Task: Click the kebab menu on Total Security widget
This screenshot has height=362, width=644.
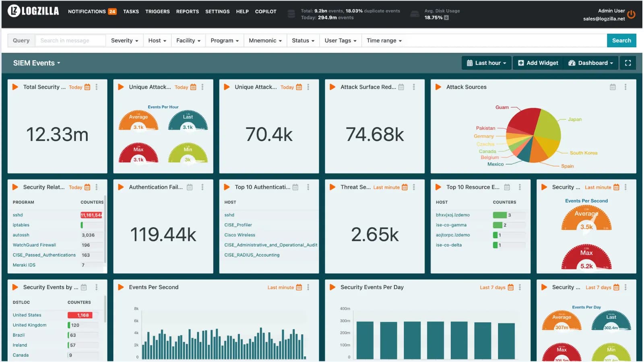Action: click(x=96, y=86)
